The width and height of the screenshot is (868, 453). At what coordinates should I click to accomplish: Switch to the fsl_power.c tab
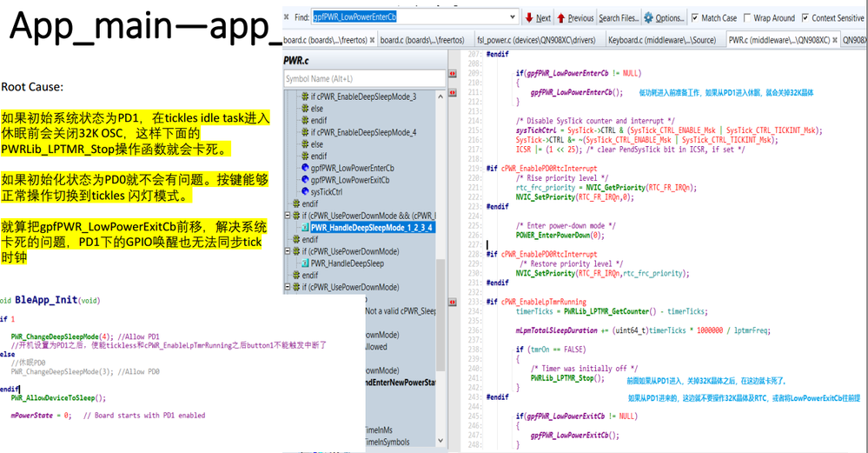pyautogui.click(x=536, y=40)
